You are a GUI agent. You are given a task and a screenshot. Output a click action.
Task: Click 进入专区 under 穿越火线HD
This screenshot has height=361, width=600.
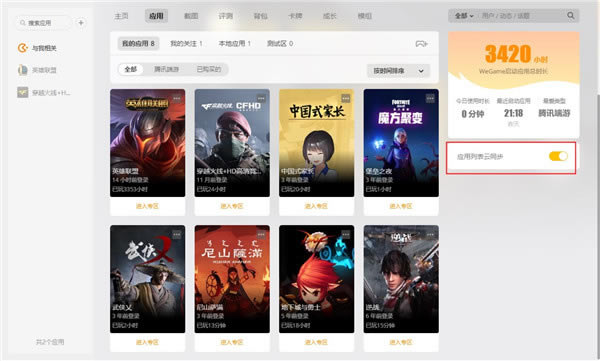pyautogui.click(x=232, y=206)
